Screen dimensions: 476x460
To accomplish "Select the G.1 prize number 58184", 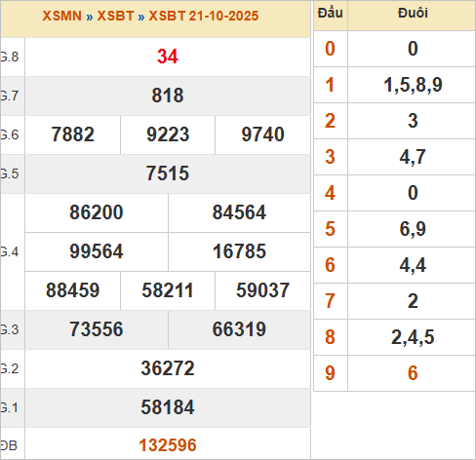I will (x=168, y=407).
